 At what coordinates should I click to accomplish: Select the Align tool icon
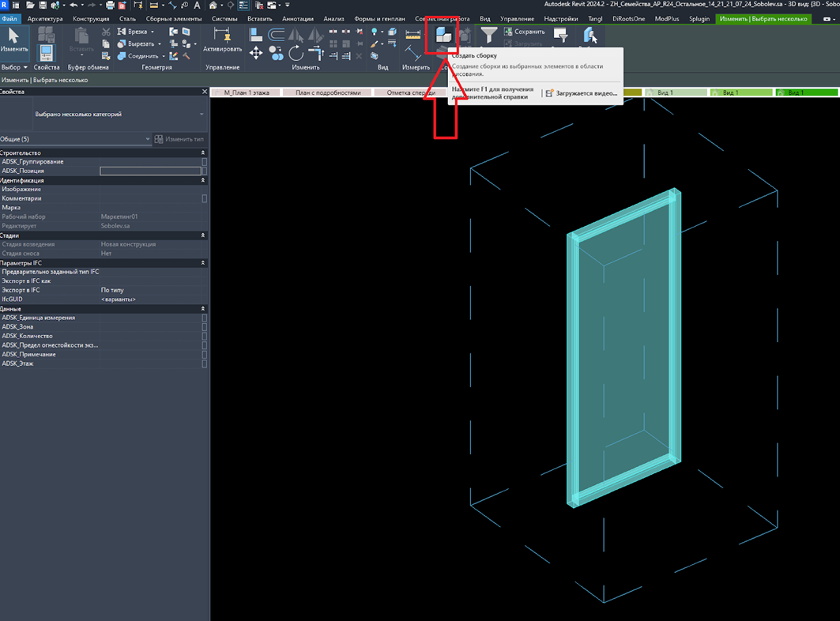(x=256, y=36)
